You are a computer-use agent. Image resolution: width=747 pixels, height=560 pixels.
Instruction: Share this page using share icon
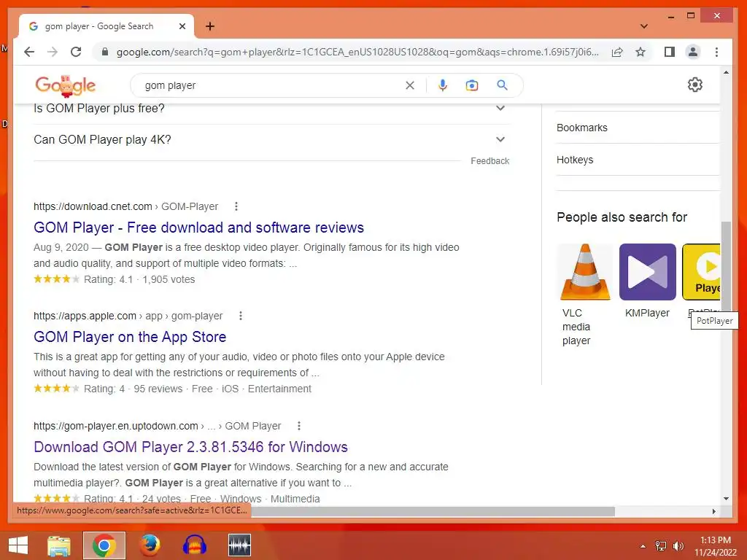[x=617, y=52]
